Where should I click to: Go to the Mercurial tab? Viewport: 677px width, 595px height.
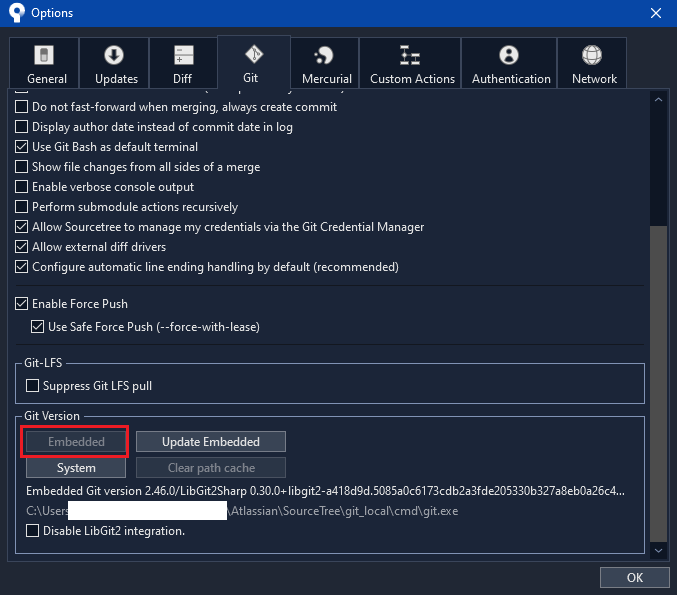pyautogui.click(x=325, y=63)
